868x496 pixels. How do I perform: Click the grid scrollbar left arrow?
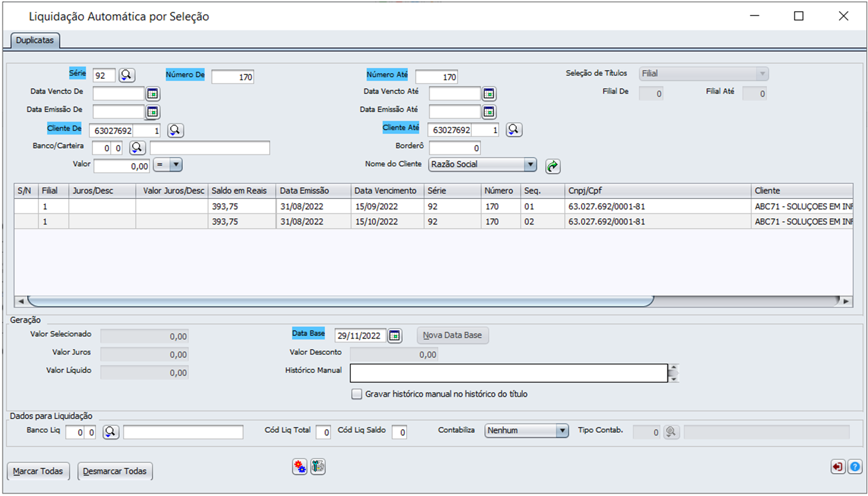(20, 301)
